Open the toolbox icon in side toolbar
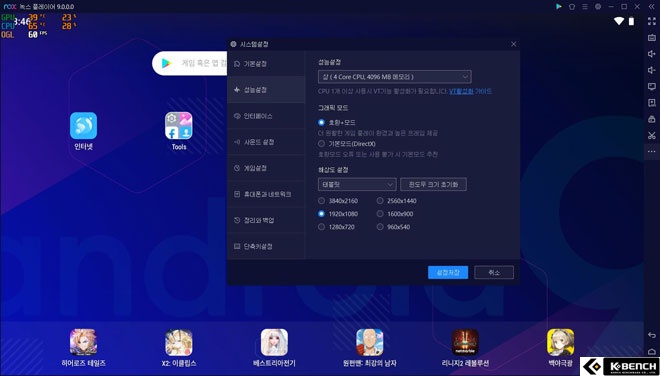Screen dimensions: 660x376 pyautogui.click(x=652, y=119)
